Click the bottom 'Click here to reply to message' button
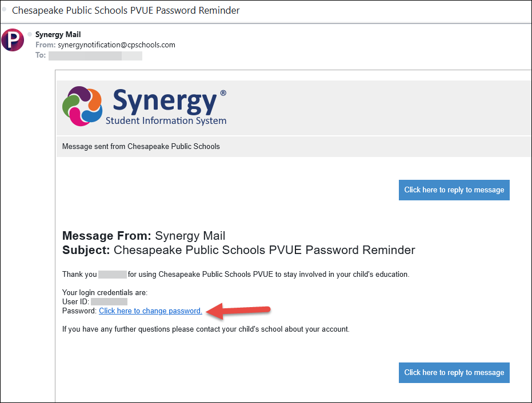Viewport: 532px width, 403px height. click(454, 373)
